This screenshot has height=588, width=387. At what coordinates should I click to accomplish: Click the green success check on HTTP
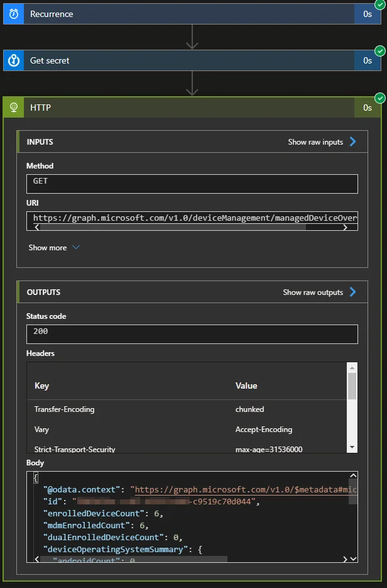[x=380, y=98]
